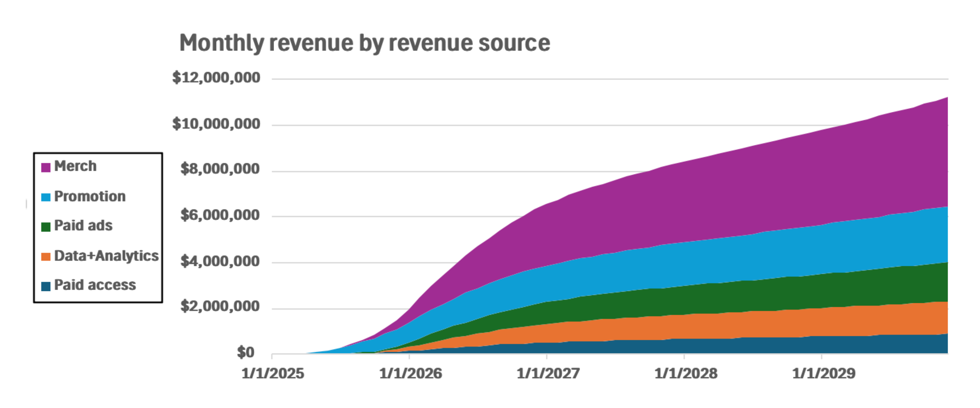The height and width of the screenshot is (408, 980).
Task: Click the dark blue Paid access swatch
Action: (x=46, y=286)
